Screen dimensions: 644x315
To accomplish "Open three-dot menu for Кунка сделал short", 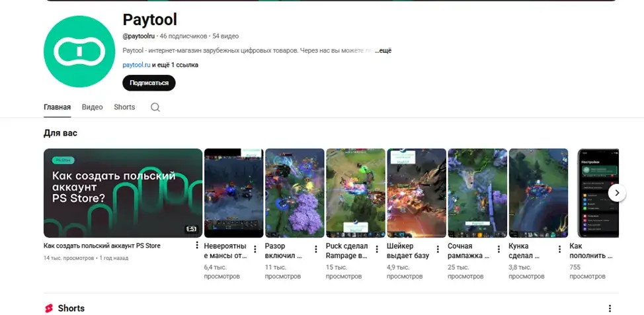I will pos(559,249).
